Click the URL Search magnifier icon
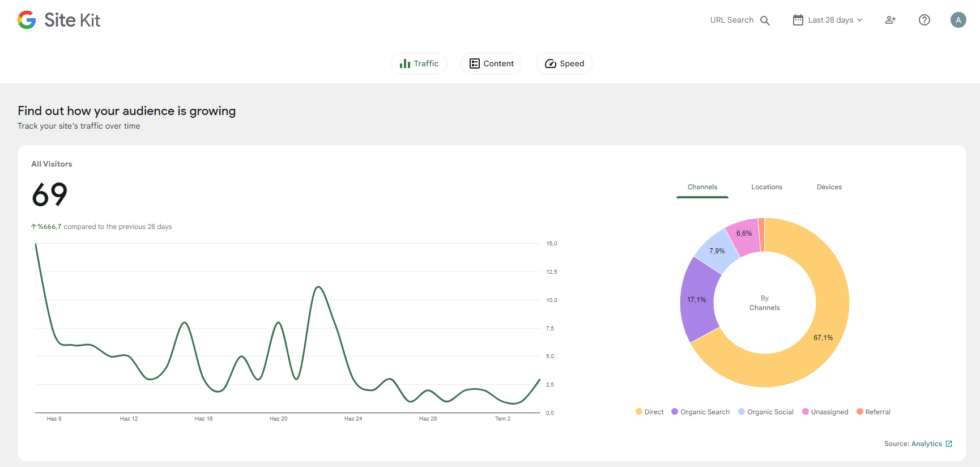The width and height of the screenshot is (980, 467). point(765,20)
